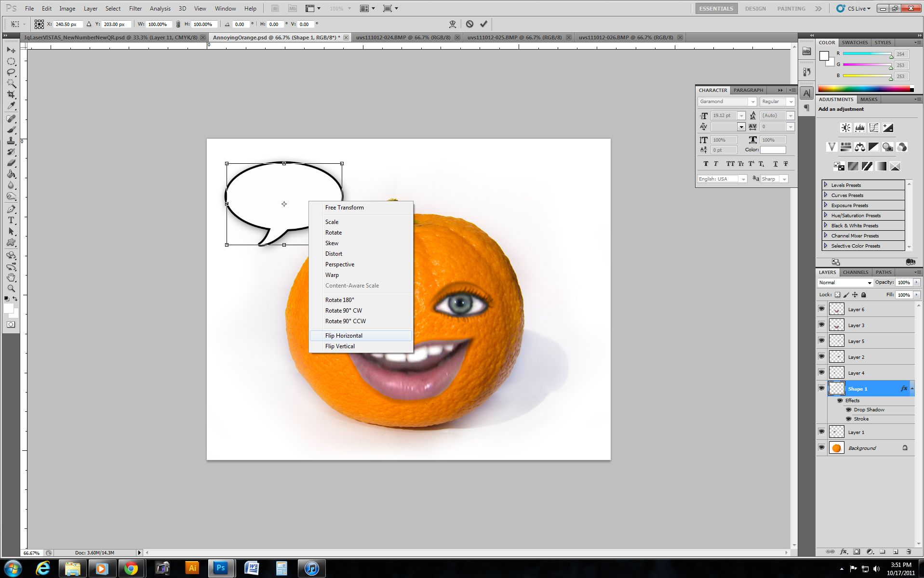The width and height of the screenshot is (924, 578).
Task: Switch to the Channels tab
Action: click(855, 272)
